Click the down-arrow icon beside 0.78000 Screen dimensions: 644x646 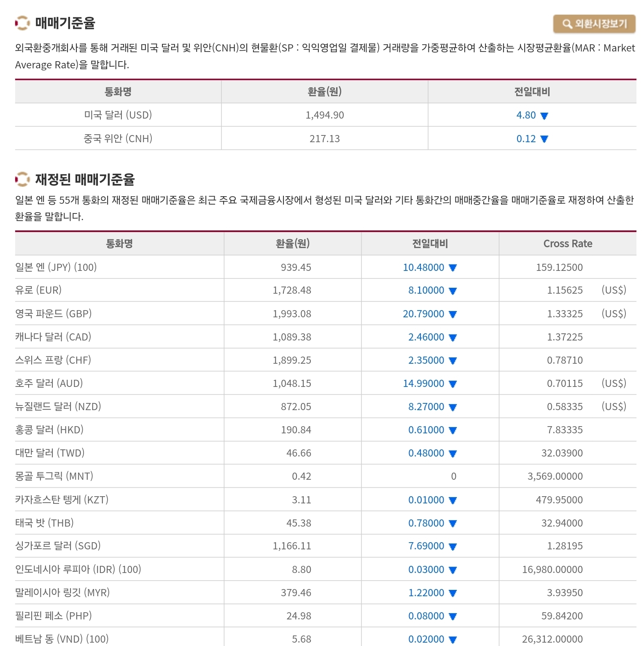(453, 524)
